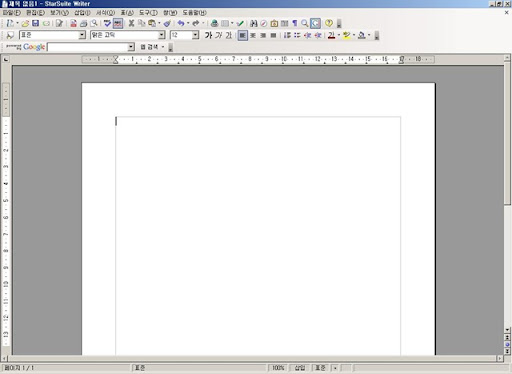Toggle the AutoSpellcheck button
This screenshot has height=374, width=512.
tap(118, 23)
